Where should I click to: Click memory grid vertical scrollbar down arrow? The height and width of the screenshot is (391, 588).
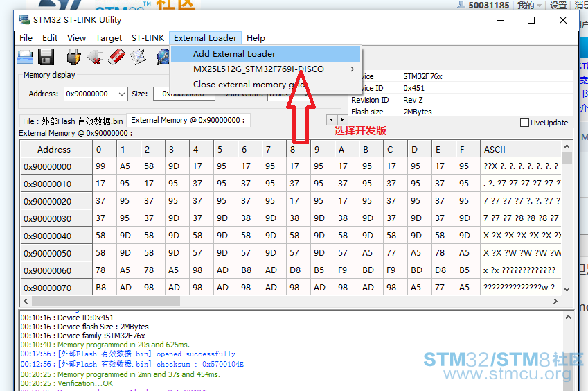click(x=567, y=290)
